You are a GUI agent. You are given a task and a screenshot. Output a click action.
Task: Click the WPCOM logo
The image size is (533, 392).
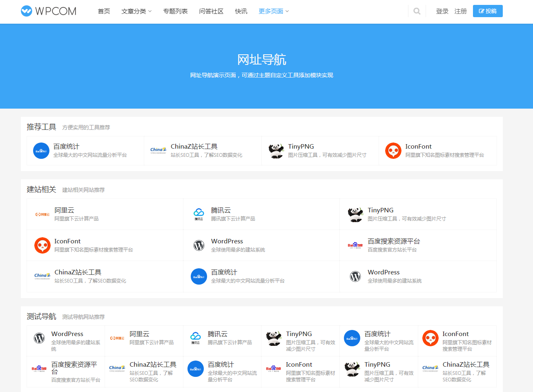(x=49, y=11)
